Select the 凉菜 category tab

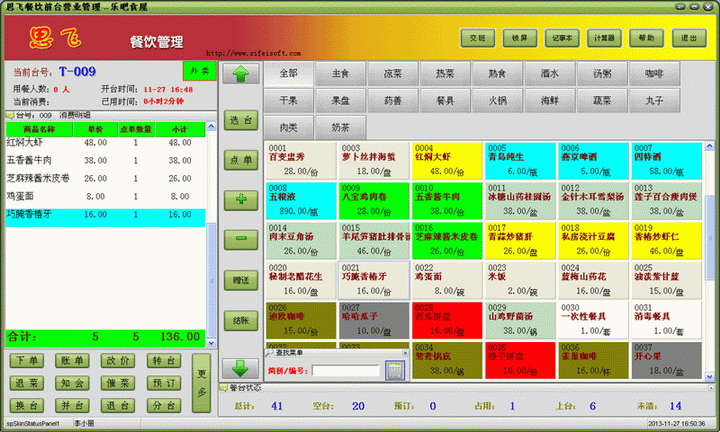(393, 73)
